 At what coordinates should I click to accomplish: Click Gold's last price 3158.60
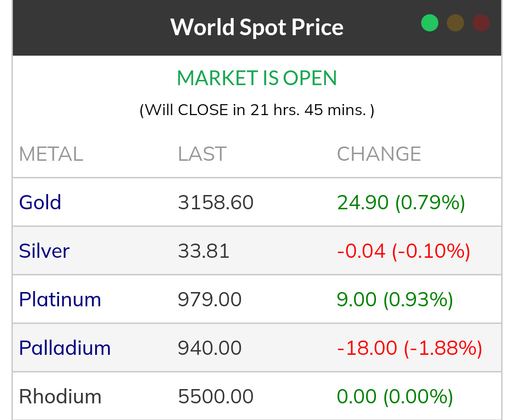click(x=216, y=203)
